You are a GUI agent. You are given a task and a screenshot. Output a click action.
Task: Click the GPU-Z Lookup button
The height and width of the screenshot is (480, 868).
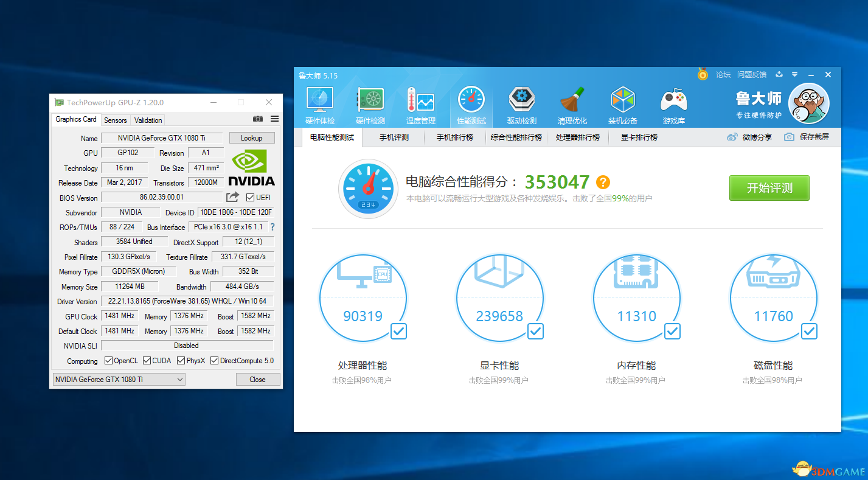[251, 138]
